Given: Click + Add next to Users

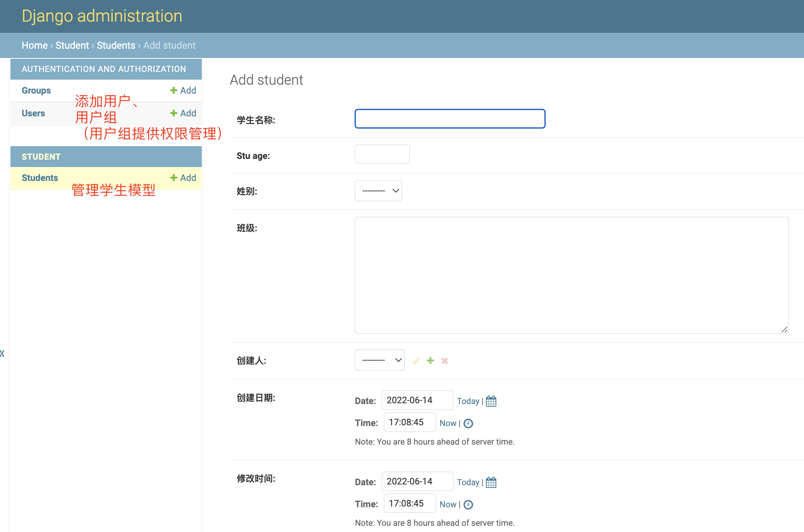Looking at the screenshot, I should tap(182, 113).
